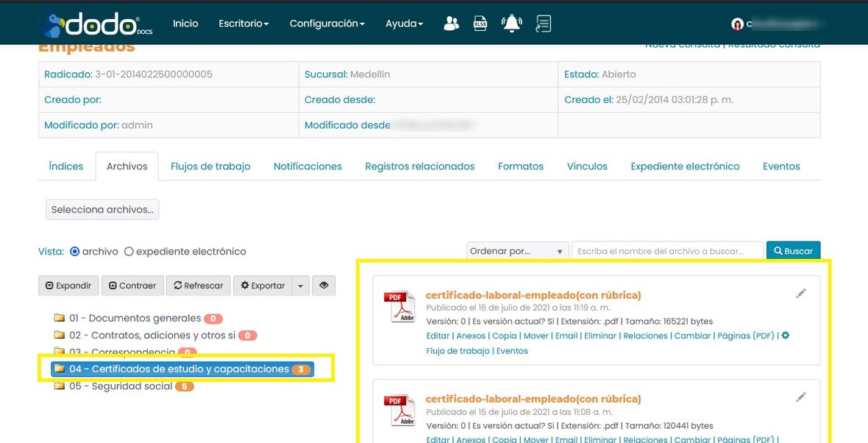
Task: Click Eventos link under the 11:19 file
Action: 512,350
